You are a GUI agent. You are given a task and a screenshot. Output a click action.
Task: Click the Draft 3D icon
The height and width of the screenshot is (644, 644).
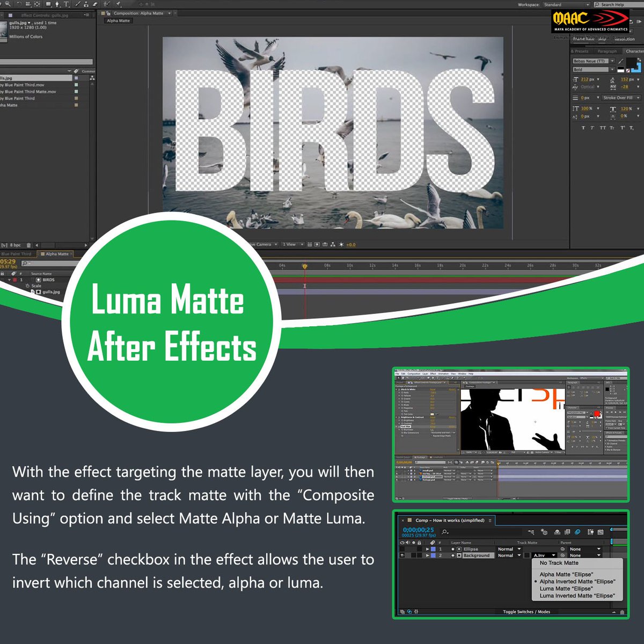click(x=544, y=532)
